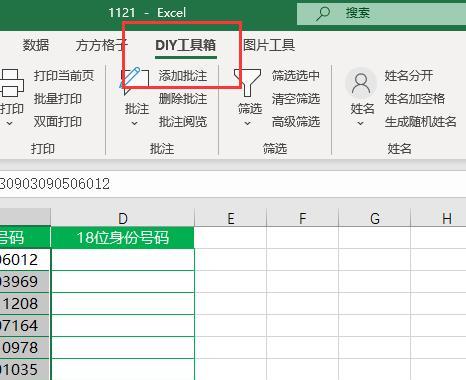Click the cell ending in 3969
The width and height of the screenshot is (466, 380).
[25, 282]
